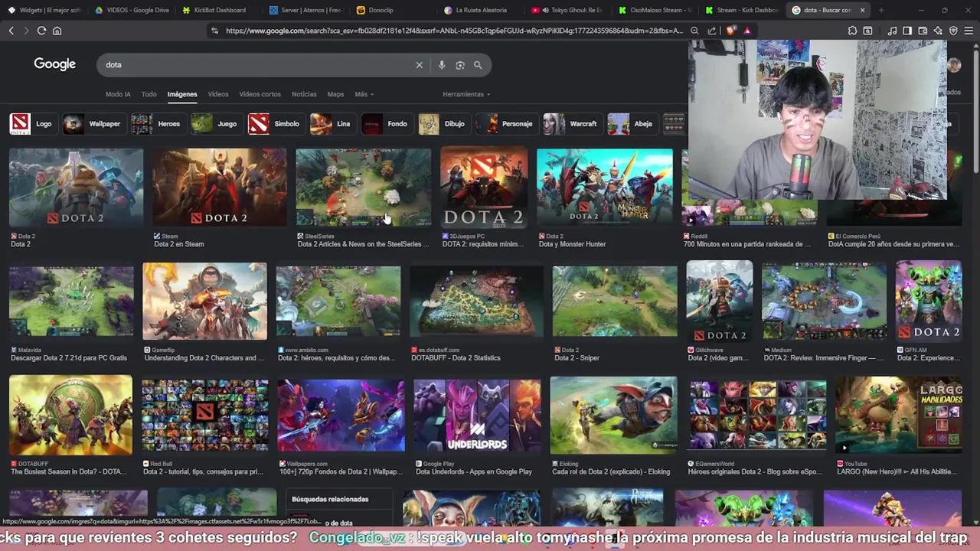Viewport: 980px width, 551px height.
Task: Filter images by the 'Símbolo' chip
Action: (275, 124)
